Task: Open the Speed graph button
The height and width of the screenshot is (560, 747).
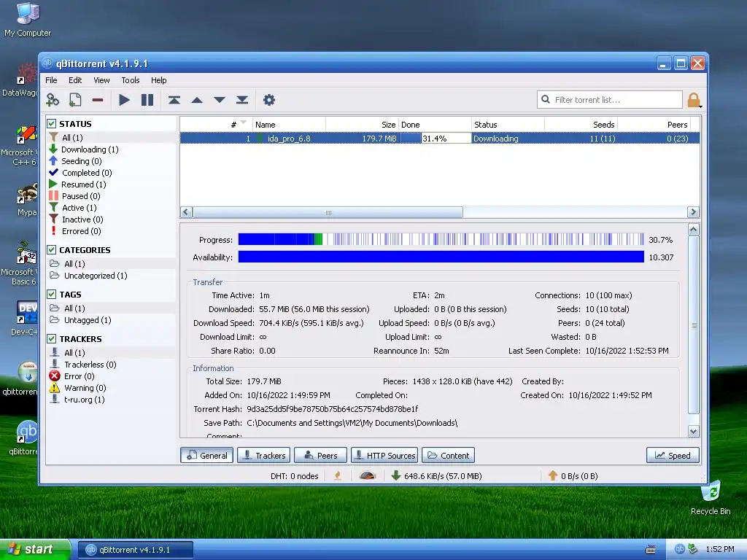Action: click(673, 455)
